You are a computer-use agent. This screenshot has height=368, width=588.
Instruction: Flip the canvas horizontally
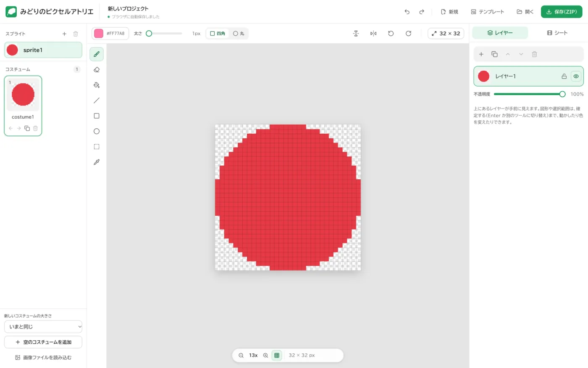[x=373, y=34]
